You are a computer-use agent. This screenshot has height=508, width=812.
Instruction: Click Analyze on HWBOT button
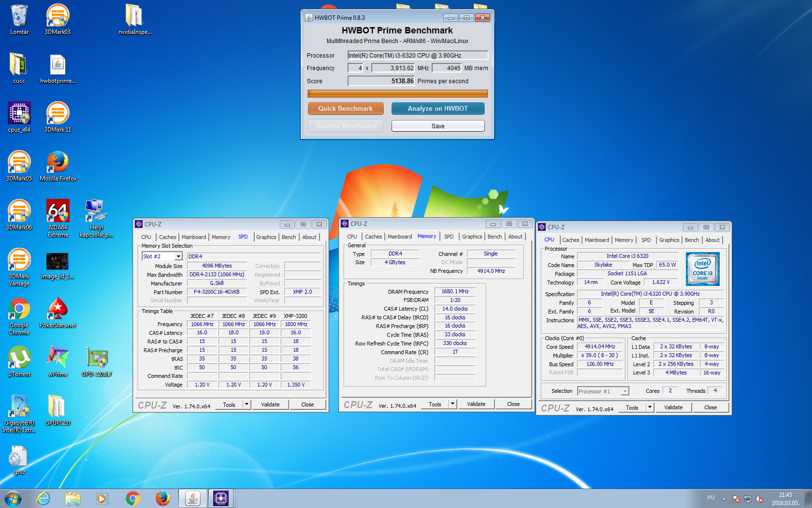438,108
